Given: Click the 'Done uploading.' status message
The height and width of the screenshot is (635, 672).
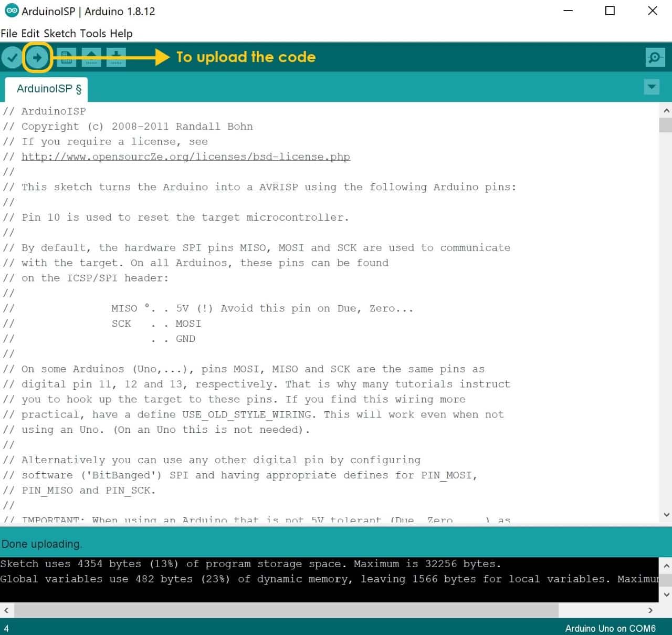Looking at the screenshot, I should coord(41,544).
